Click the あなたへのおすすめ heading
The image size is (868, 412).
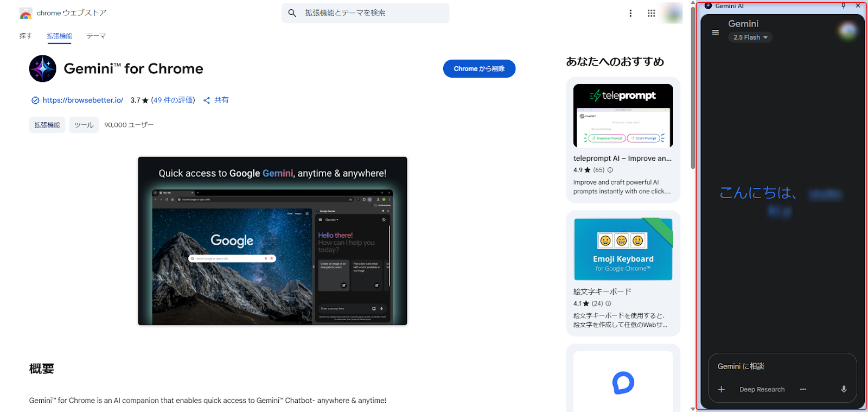(615, 62)
